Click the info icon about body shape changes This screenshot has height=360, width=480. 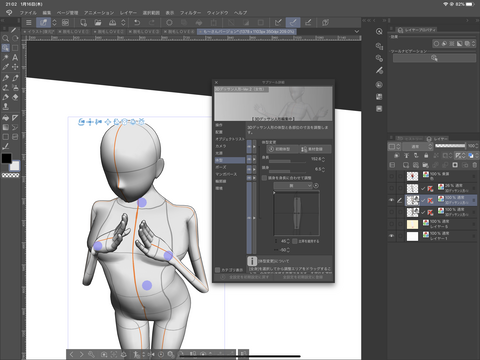click(x=252, y=261)
